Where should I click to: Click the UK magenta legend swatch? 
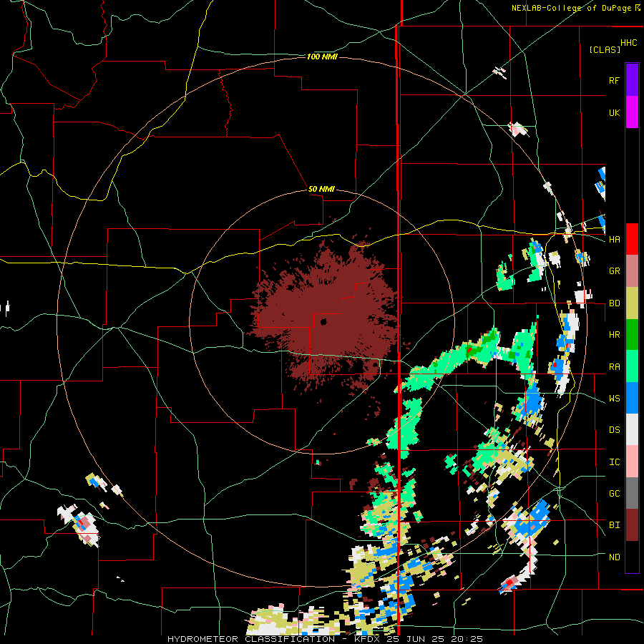[x=632, y=112]
